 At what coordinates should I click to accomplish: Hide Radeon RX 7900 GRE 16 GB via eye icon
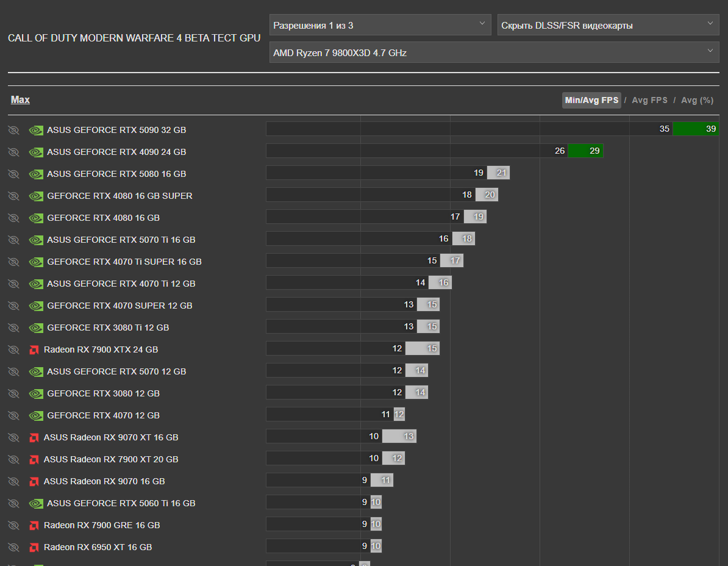click(x=13, y=526)
